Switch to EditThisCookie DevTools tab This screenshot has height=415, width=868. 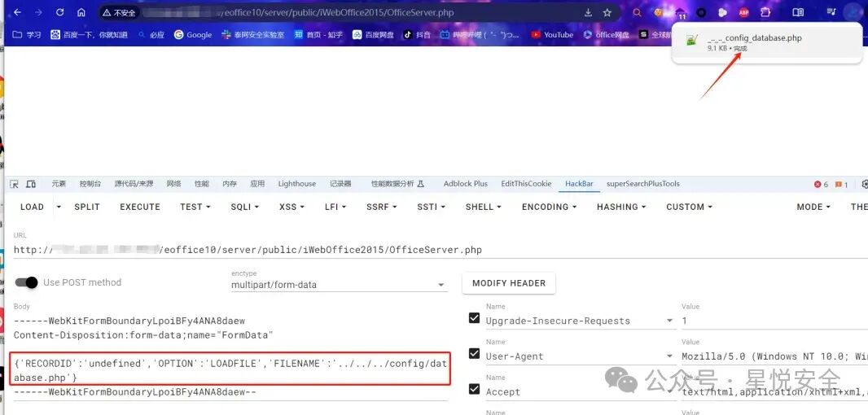click(526, 184)
